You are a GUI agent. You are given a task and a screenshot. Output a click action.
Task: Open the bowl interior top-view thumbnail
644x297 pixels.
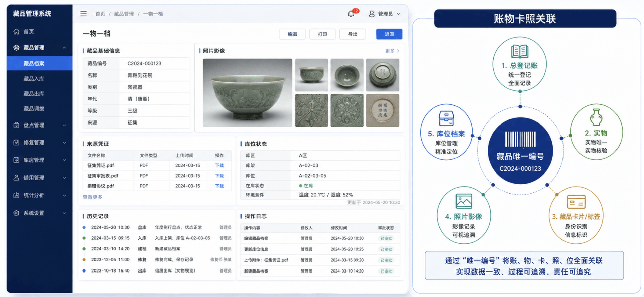coord(347,75)
